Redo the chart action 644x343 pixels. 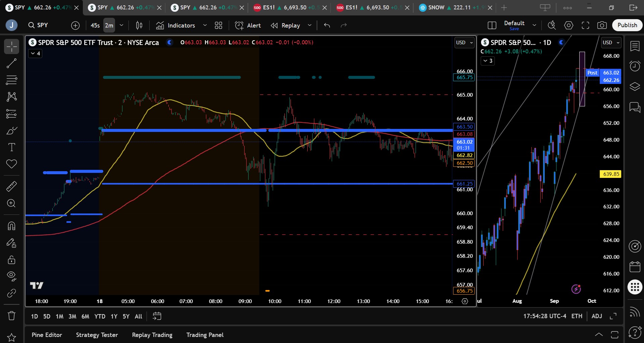point(343,25)
